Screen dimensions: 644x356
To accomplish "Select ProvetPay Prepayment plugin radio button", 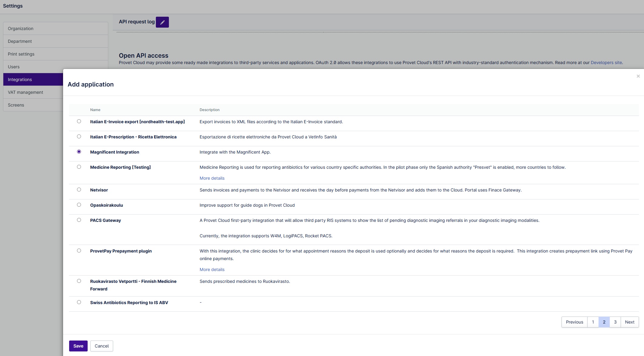I will pyautogui.click(x=79, y=251).
